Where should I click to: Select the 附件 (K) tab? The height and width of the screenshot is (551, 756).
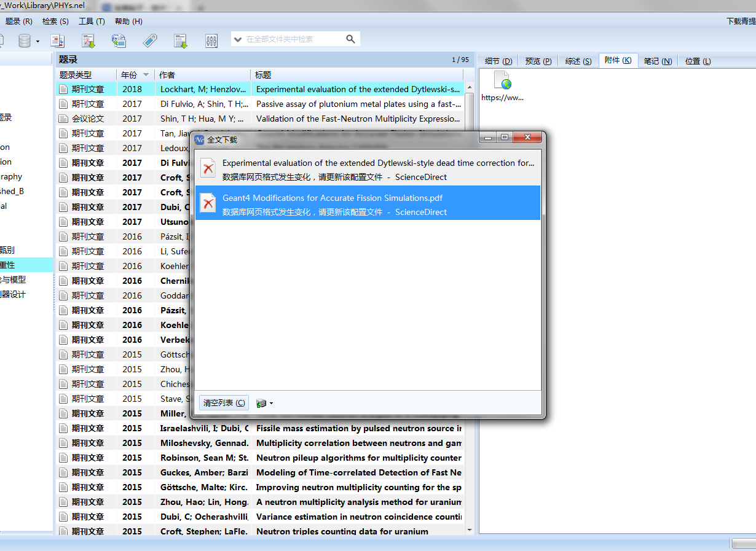pyautogui.click(x=618, y=60)
